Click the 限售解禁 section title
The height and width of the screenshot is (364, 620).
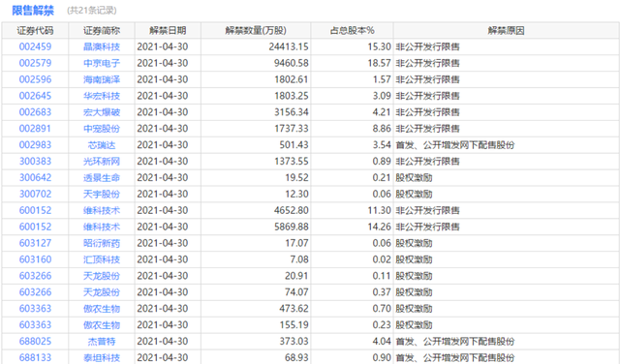click(33, 11)
